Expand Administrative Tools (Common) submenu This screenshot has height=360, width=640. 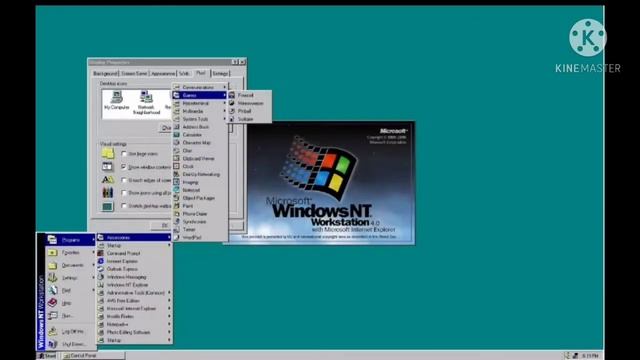point(134,293)
